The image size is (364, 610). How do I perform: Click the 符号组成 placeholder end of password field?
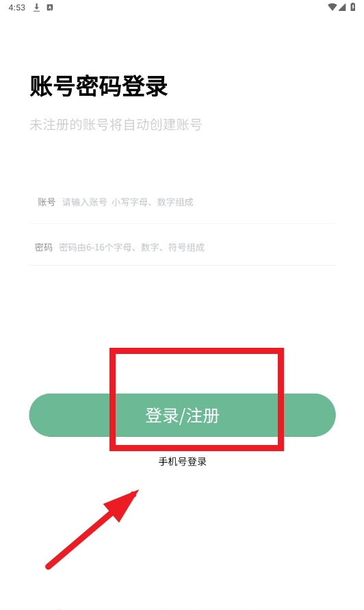(186, 247)
